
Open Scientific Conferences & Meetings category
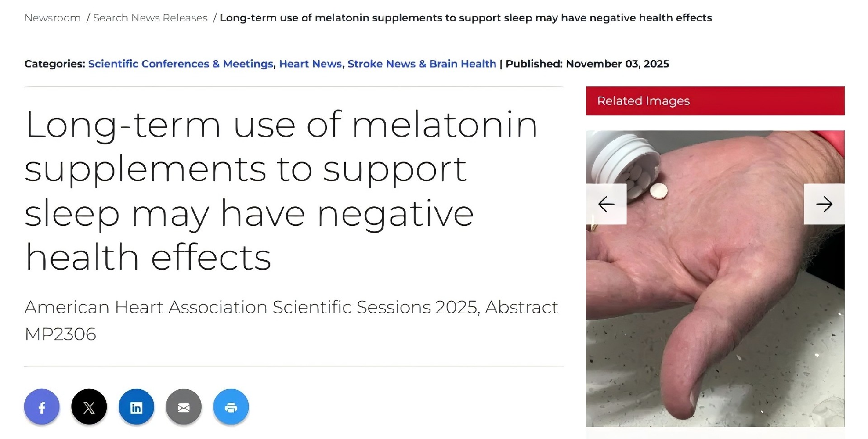180,64
